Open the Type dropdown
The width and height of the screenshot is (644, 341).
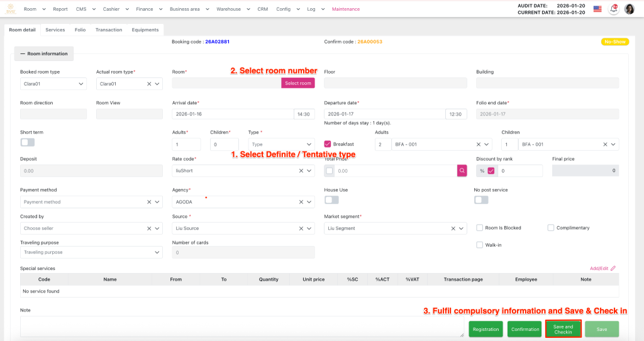(280, 144)
